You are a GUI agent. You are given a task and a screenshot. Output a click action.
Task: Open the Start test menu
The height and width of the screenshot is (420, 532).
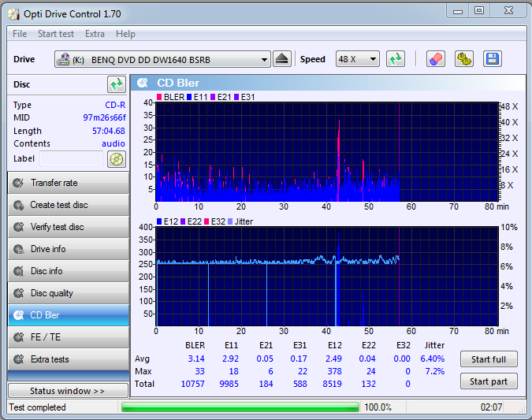click(56, 34)
